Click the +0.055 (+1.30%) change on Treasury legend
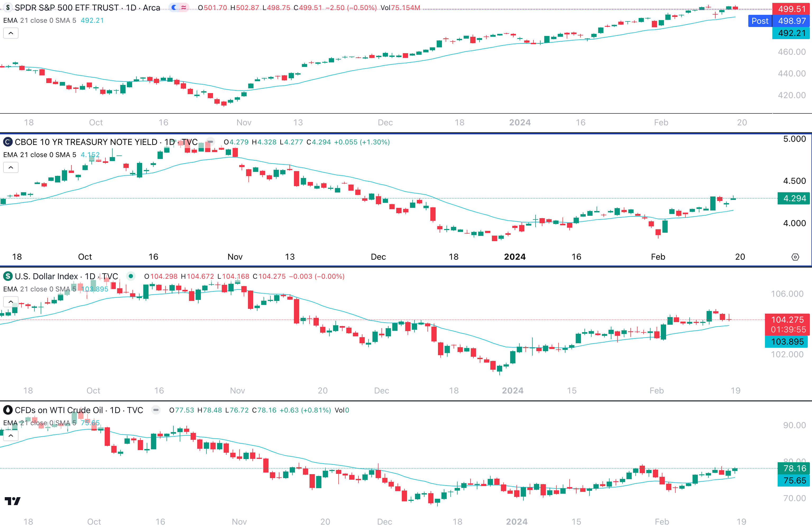812x531 pixels. (x=362, y=142)
